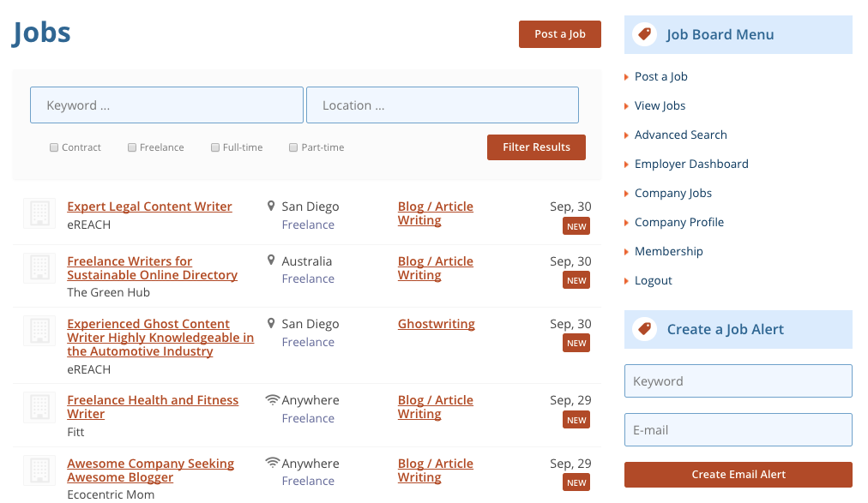Toggle the Part-time checkbox
Screen dimensions: 868x503
pyautogui.click(x=293, y=147)
